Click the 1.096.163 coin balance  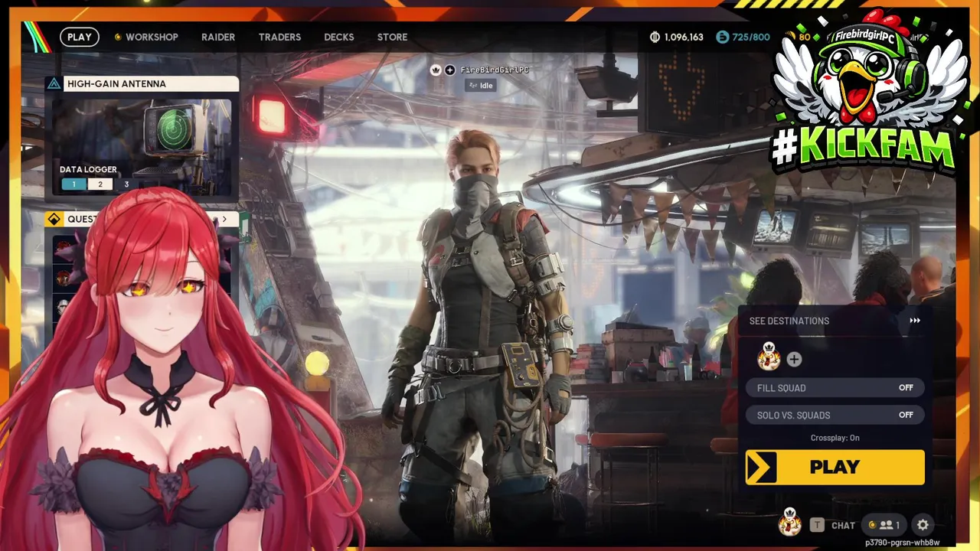684,37
